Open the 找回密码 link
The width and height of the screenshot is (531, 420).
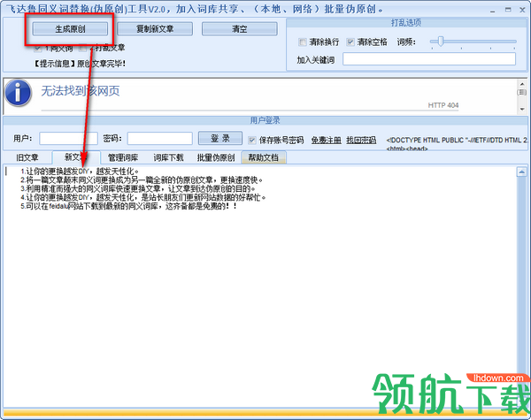361,140
